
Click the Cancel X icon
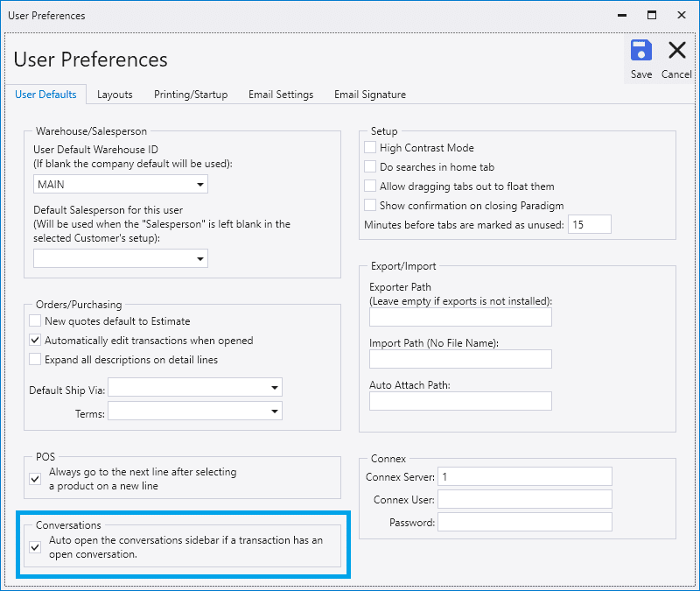point(676,51)
